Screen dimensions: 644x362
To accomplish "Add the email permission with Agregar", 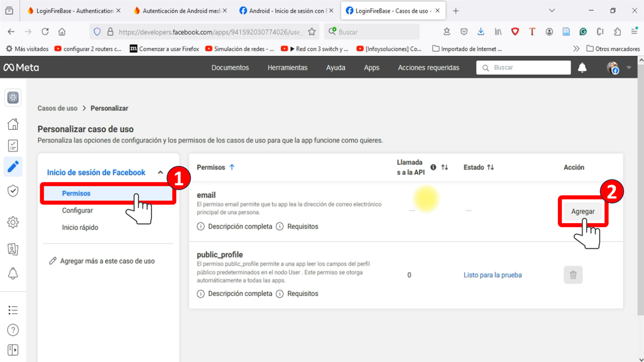I will tap(583, 212).
